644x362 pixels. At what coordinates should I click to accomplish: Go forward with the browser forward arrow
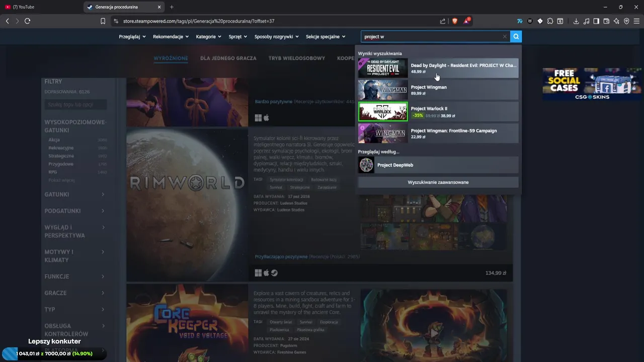point(17,21)
